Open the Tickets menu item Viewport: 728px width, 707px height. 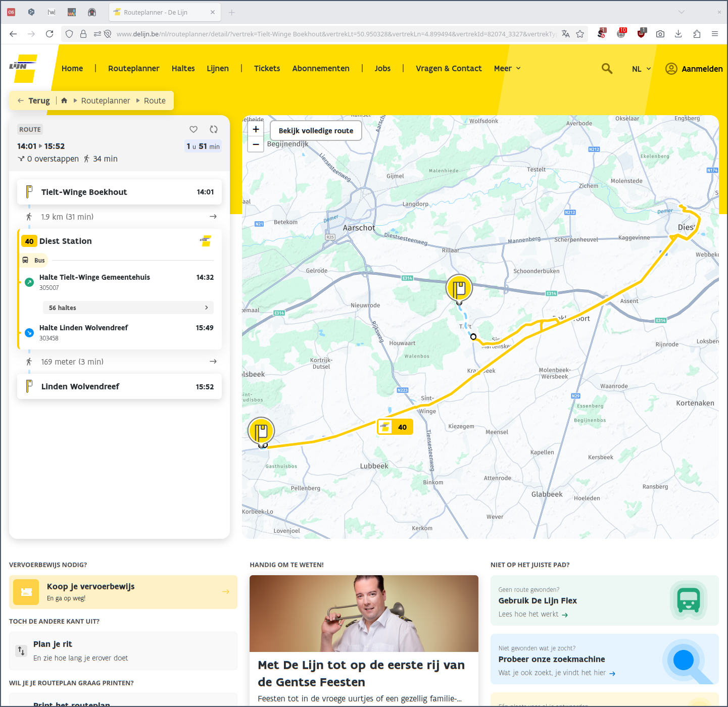coord(267,69)
